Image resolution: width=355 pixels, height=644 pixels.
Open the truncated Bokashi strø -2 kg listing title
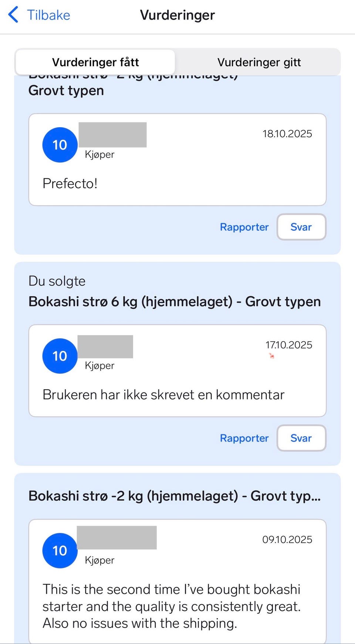(x=174, y=496)
